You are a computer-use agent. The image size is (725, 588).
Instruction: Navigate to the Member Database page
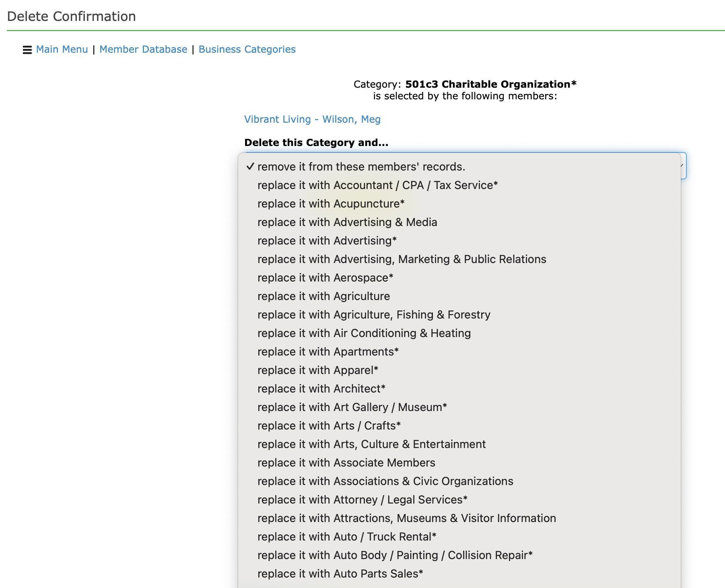(x=144, y=49)
